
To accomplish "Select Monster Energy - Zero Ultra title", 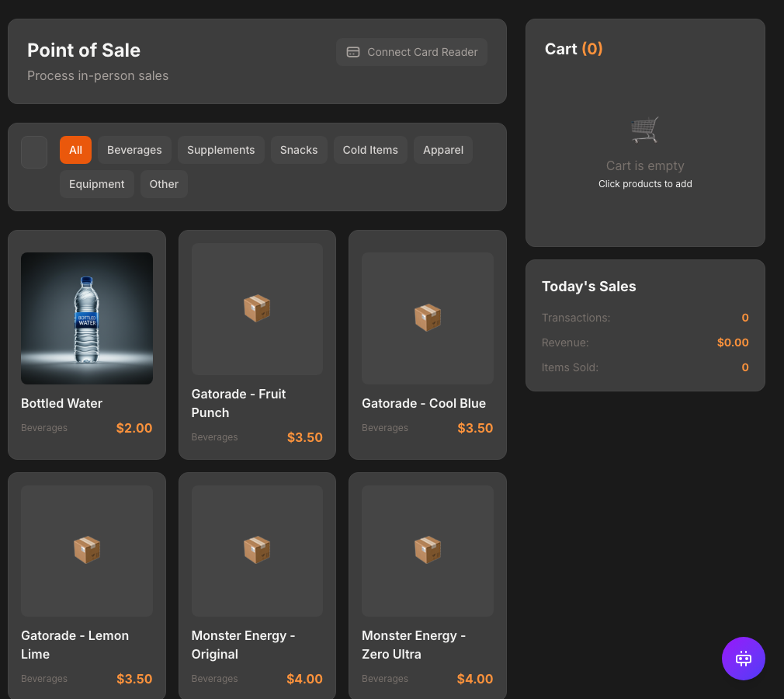I will [414, 645].
